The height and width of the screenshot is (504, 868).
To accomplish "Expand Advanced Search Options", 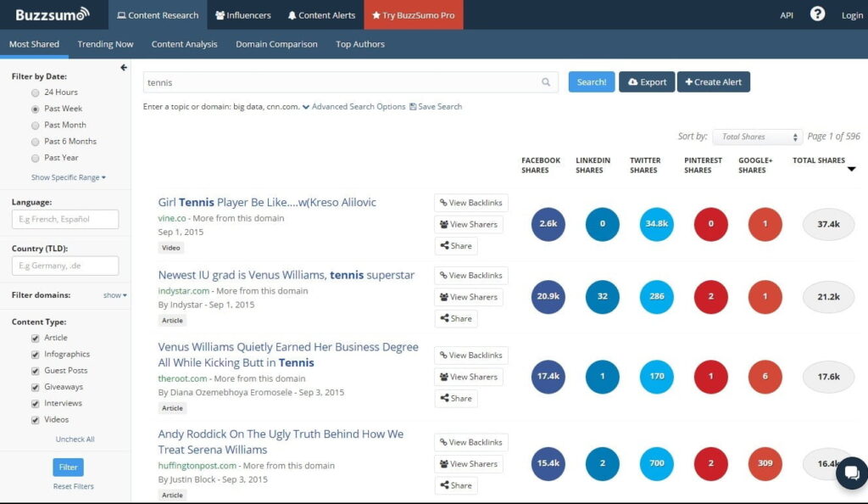I will (353, 106).
